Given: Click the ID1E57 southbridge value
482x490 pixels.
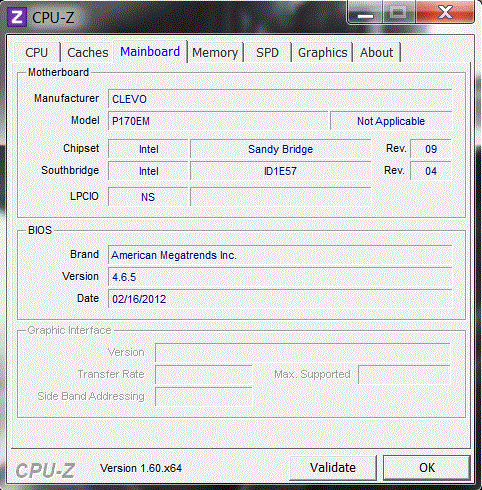Looking at the screenshot, I should 280,171.
